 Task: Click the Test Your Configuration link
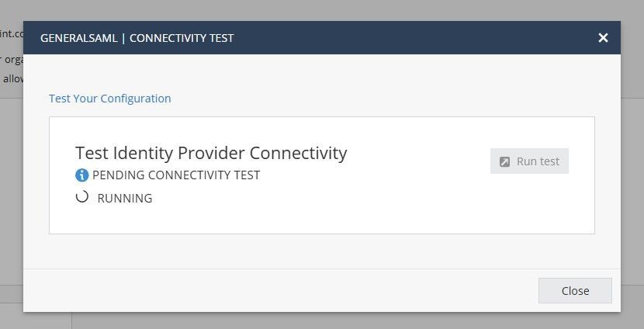[x=109, y=99]
